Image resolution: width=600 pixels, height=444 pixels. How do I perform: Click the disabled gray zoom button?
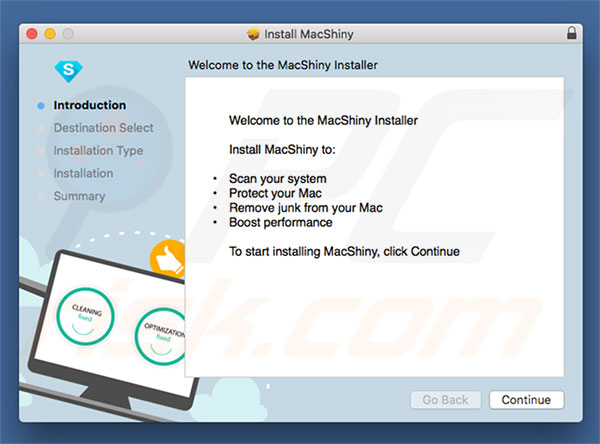(68, 34)
